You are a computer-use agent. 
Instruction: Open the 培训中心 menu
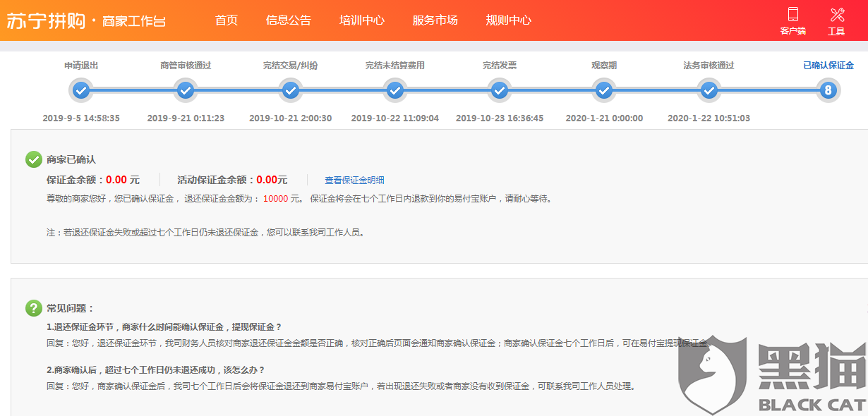tap(362, 20)
